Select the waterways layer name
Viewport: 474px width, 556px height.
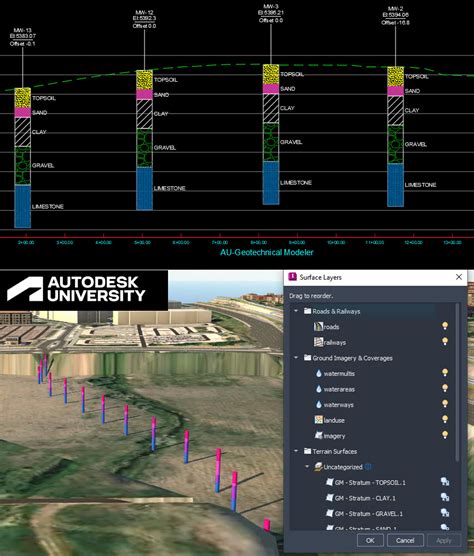339,405
